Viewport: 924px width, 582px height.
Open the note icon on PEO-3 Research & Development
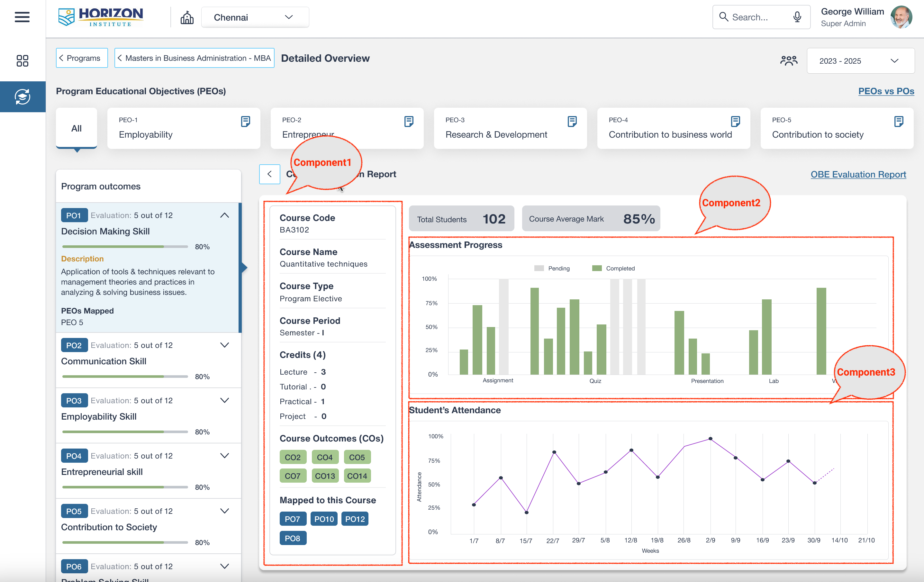tap(572, 121)
